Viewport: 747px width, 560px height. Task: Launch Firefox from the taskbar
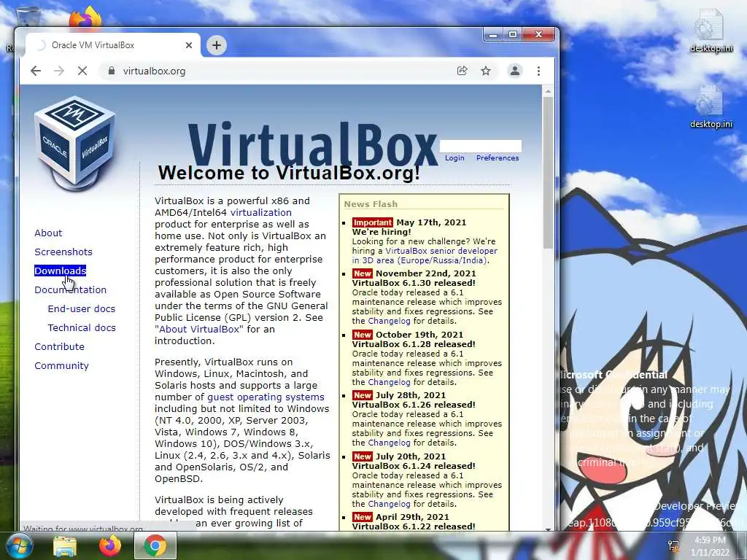[x=110, y=545]
